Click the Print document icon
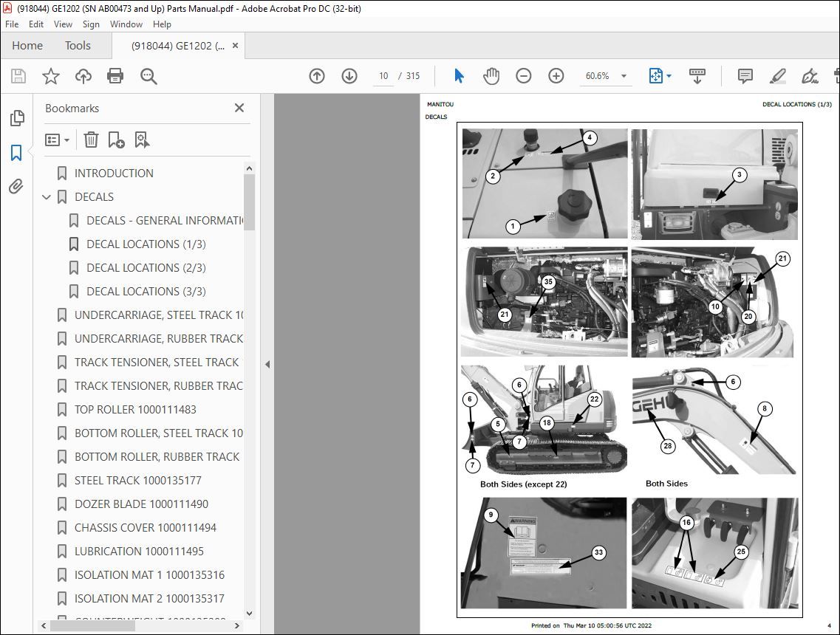The height and width of the screenshot is (635, 840). click(115, 75)
